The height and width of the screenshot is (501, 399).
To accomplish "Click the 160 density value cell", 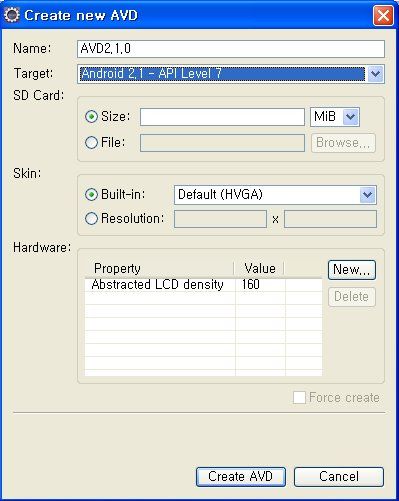I will pyautogui.click(x=260, y=285).
